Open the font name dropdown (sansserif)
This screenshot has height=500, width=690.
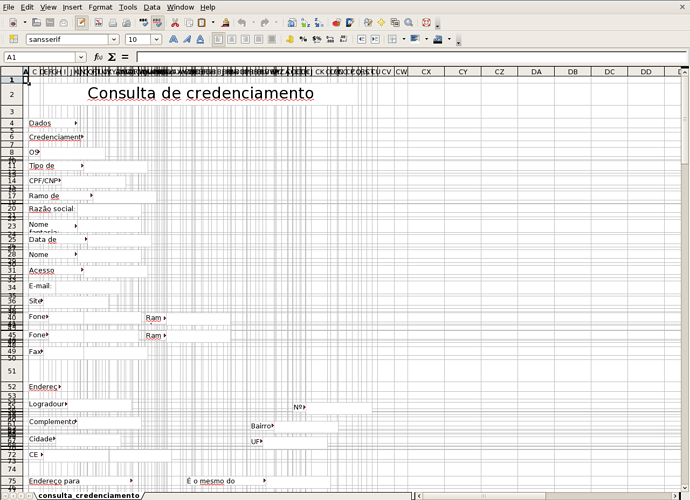[x=114, y=39]
